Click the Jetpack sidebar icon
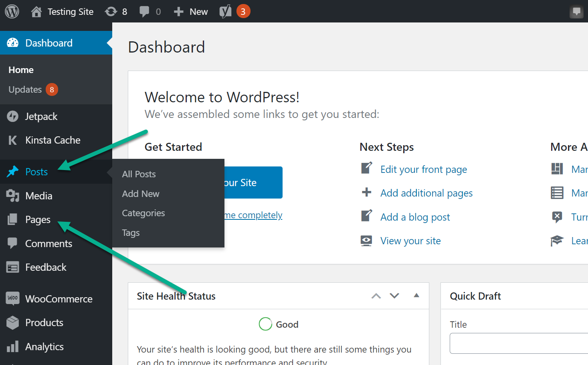 (x=13, y=116)
